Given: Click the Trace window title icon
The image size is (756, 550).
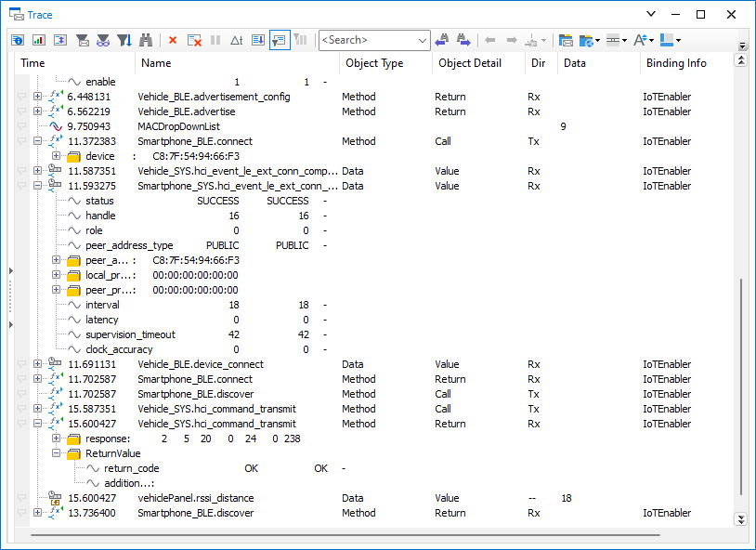Looking at the screenshot, I should [x=17, y=15].
